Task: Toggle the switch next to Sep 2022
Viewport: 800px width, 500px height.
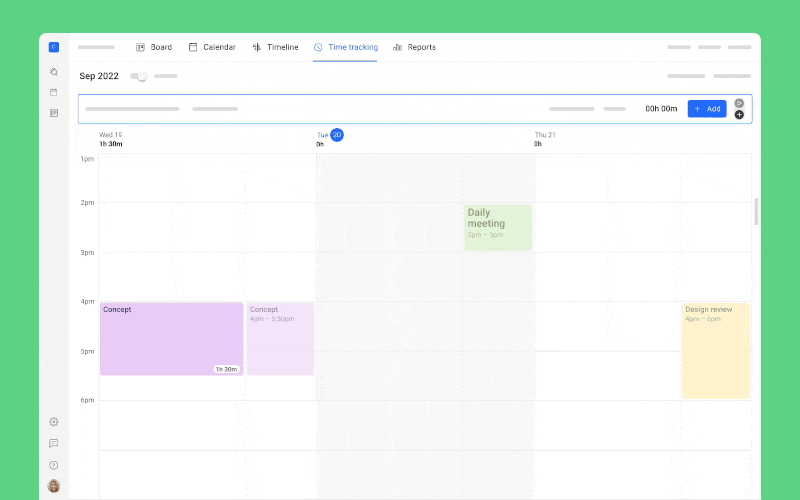Action: (x=138, y=76)
